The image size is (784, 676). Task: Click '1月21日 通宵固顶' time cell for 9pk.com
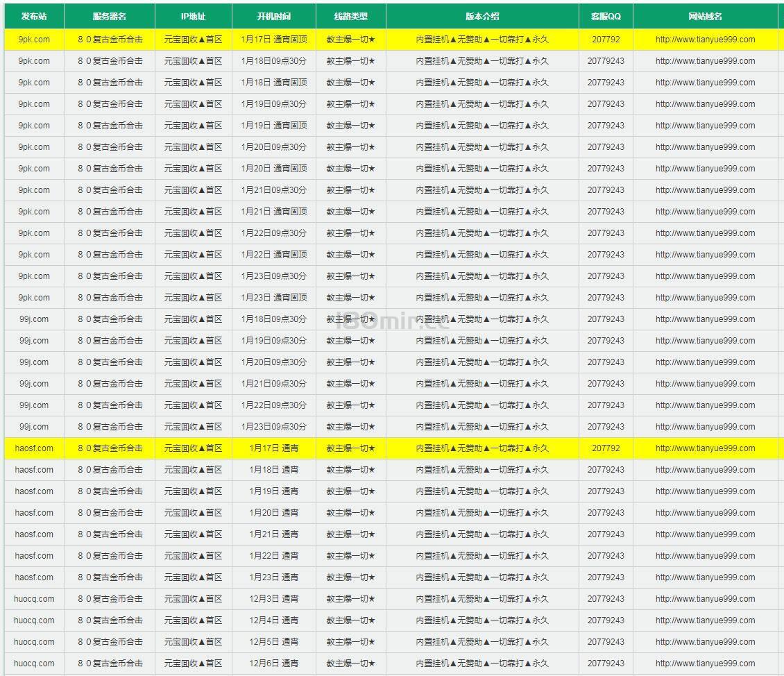(x=274, y=212)
